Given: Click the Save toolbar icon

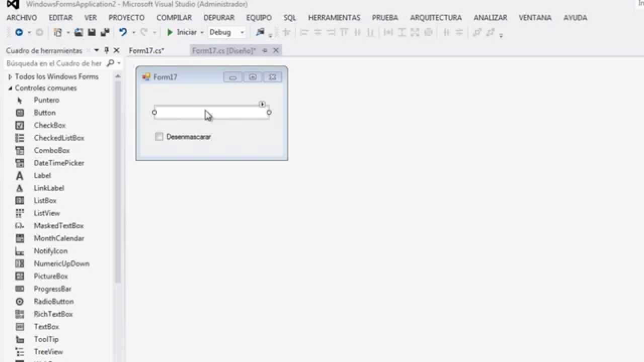Looking at the screenshot, I should tap(92, 32).
